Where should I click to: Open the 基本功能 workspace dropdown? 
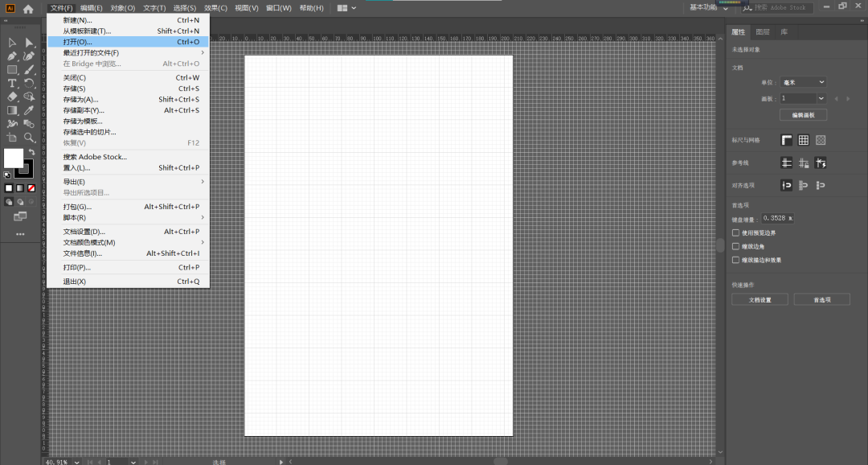tap(709, 8)
